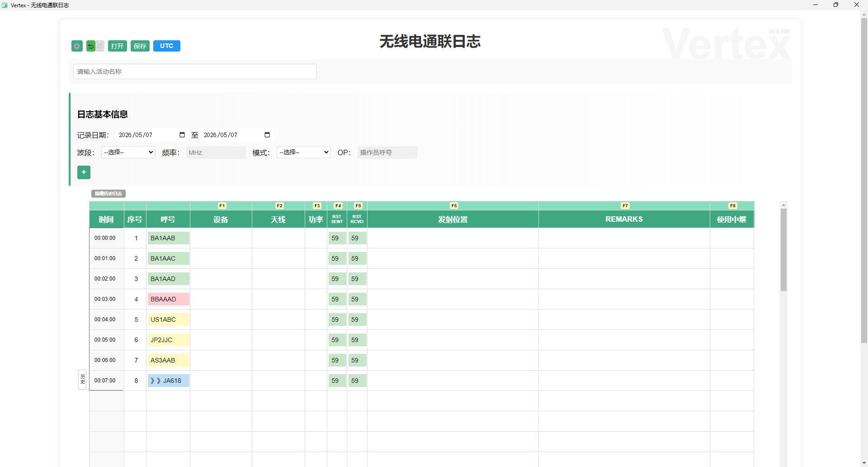Expand the 模式 mode dropdown
868x467 pixels.
pyautogui.click(x=304, y=152)
